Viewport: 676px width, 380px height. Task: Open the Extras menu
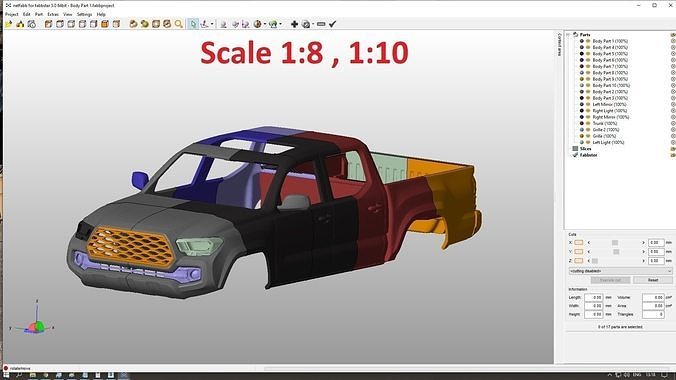[x=53, y=14]
